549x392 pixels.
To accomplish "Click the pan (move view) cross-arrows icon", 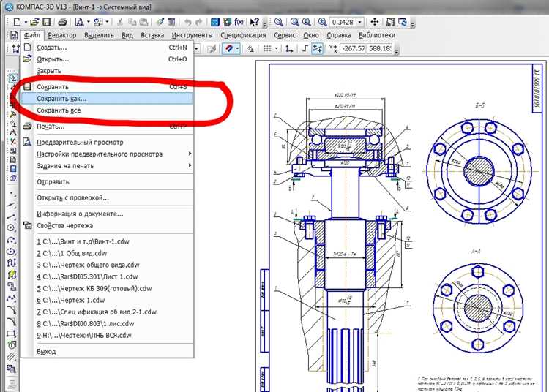I will (374, 23).
